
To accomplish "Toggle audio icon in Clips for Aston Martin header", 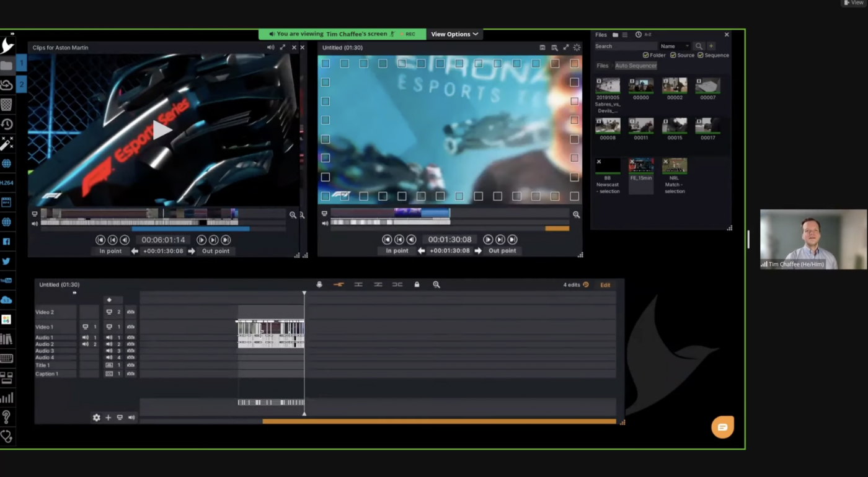I will 271,47.
